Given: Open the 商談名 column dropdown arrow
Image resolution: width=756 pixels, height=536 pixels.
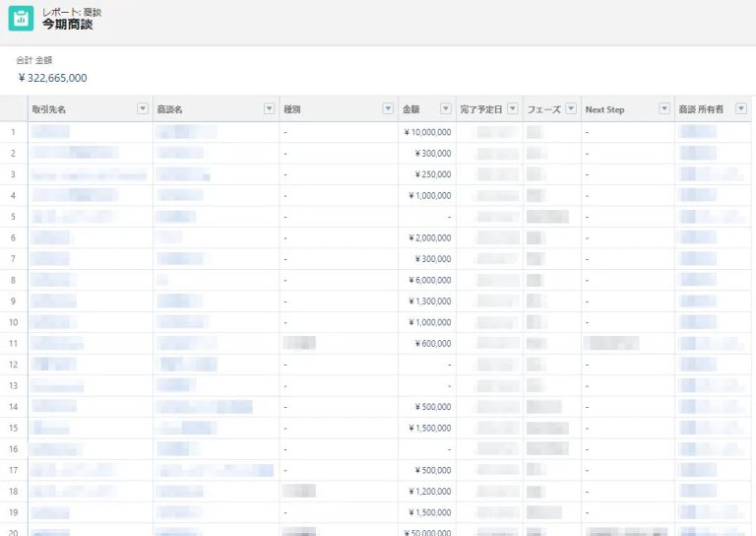Looking at the screenshot, I should pos(270,109).
